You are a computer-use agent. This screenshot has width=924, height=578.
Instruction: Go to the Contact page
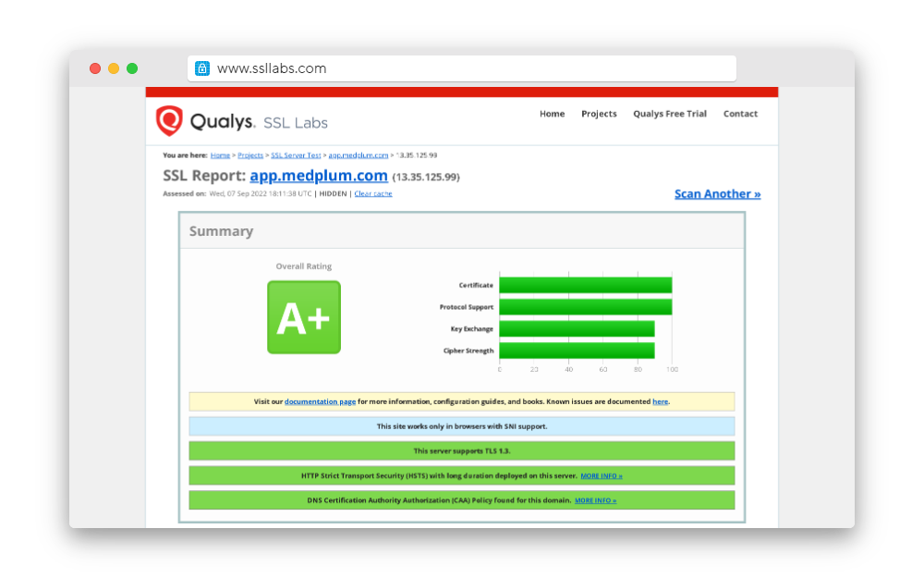(740, 114)
